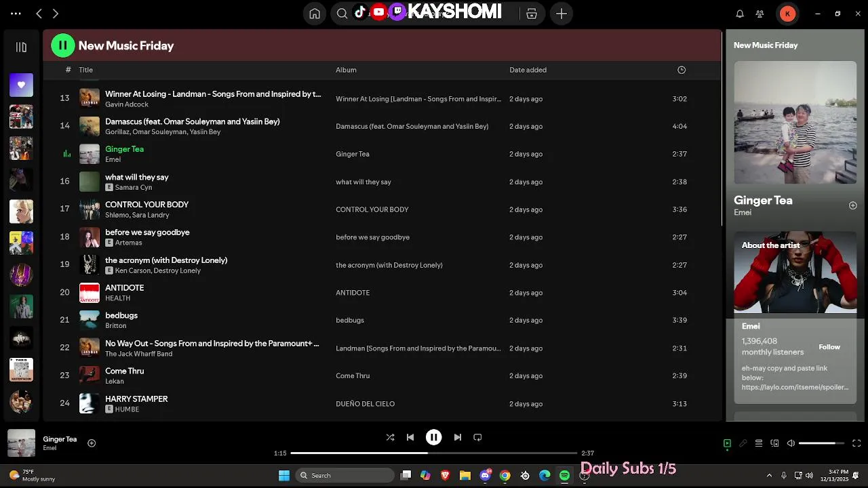
Task: Open Ken Carson artist link
Action: pyautogui.click(x=133, y=270)
